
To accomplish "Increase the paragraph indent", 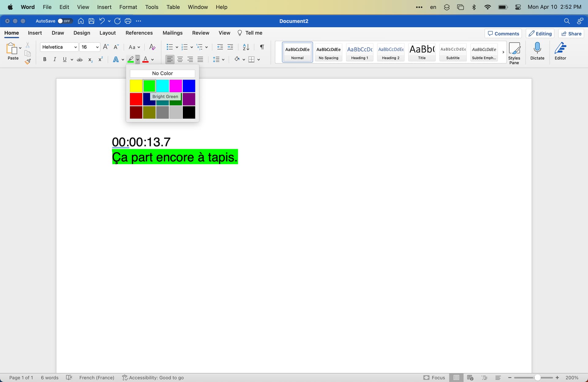I will tap(230, 47).
